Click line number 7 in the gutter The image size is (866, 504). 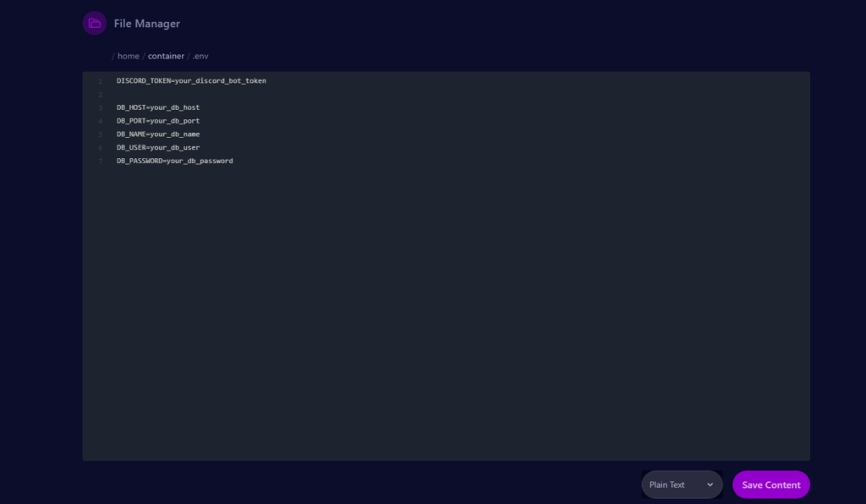[x=100, y=161]
